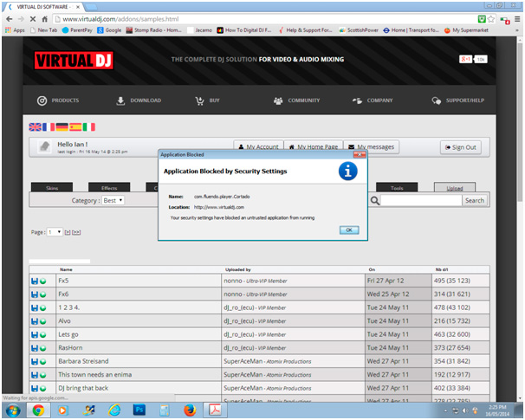The height and width of the screenshot is (420, 525).
Task: Click the search text field
Action: click(421, 200)
